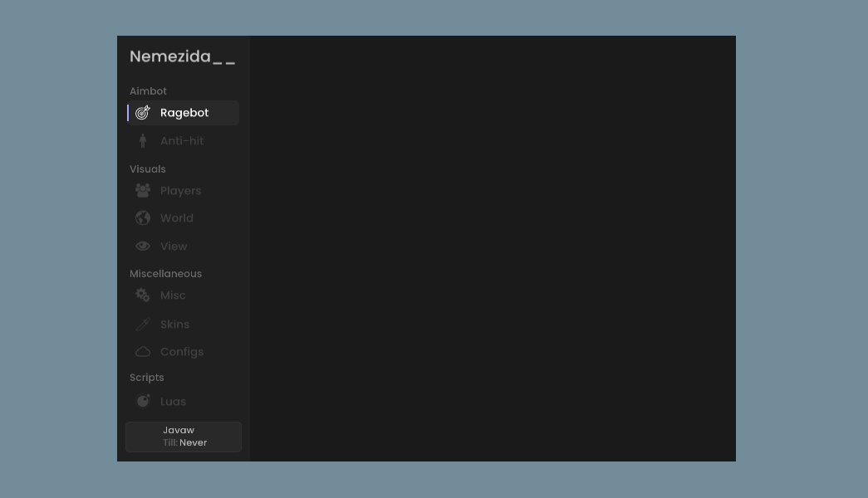Click the Skins knife icon
The image size is (868, 498).
143,324
